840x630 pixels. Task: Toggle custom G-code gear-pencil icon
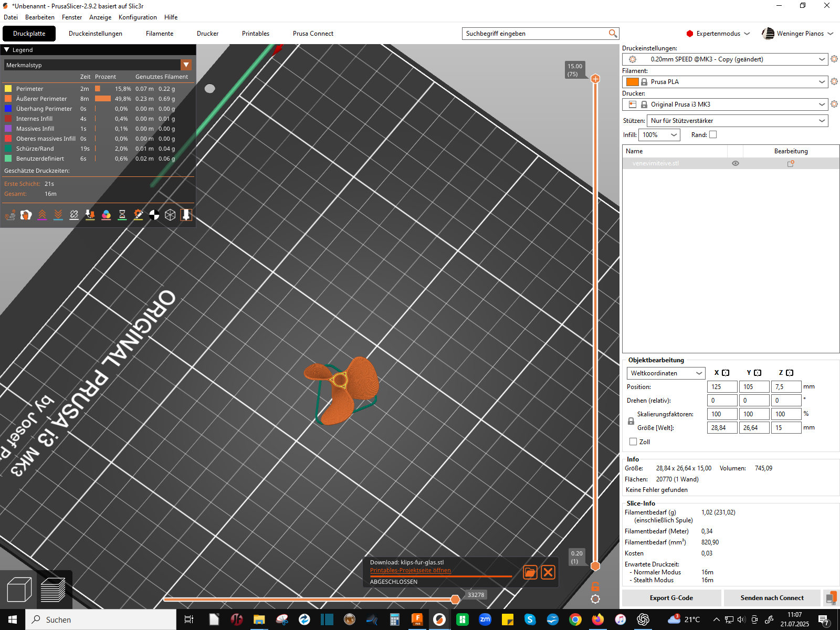point(138,215)
